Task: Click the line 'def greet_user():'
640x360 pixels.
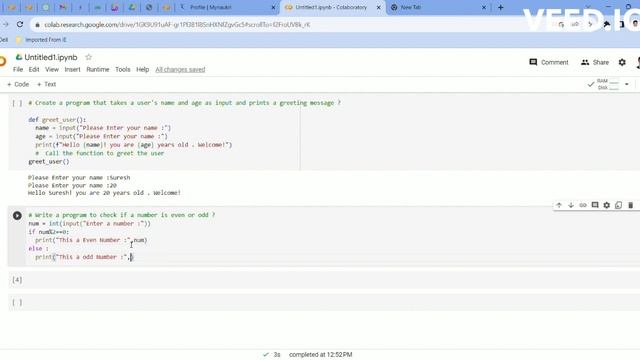Action: tap(57, 120)
